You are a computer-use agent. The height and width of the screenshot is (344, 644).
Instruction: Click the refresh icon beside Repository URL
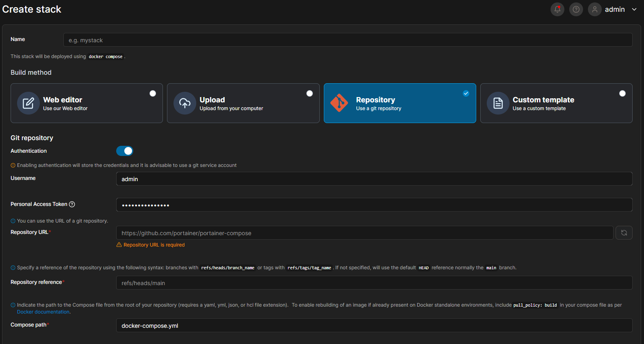pyautogui.click(x=624, y=233)
